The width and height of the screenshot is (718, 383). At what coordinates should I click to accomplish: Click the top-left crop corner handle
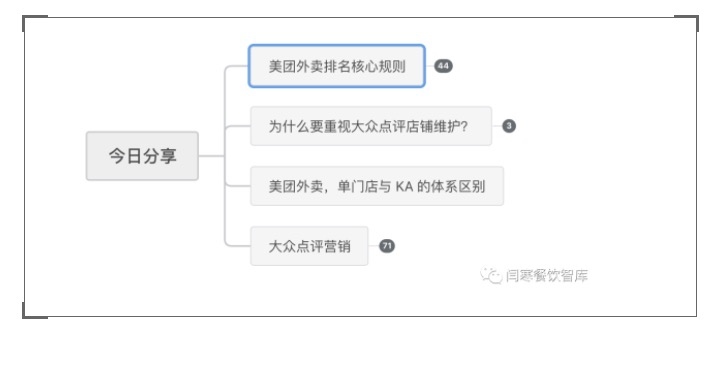35,23
